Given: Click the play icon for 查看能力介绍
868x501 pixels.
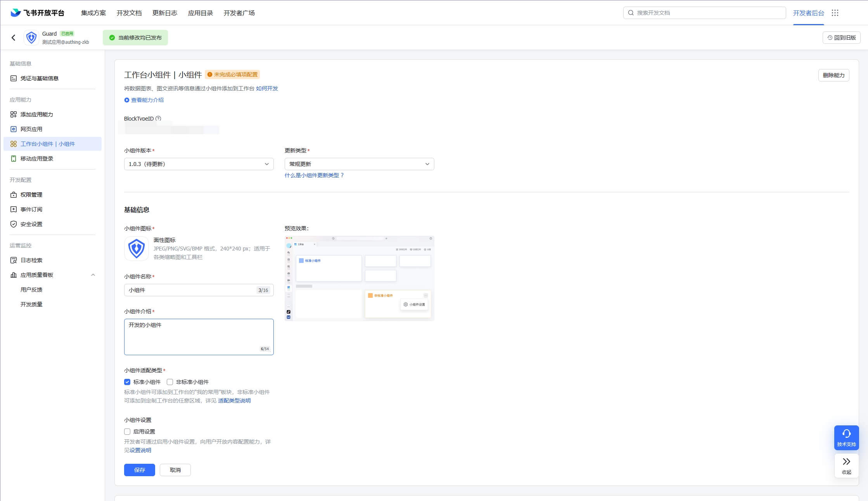Looking at the screenshot, I should tap(126, 100).
